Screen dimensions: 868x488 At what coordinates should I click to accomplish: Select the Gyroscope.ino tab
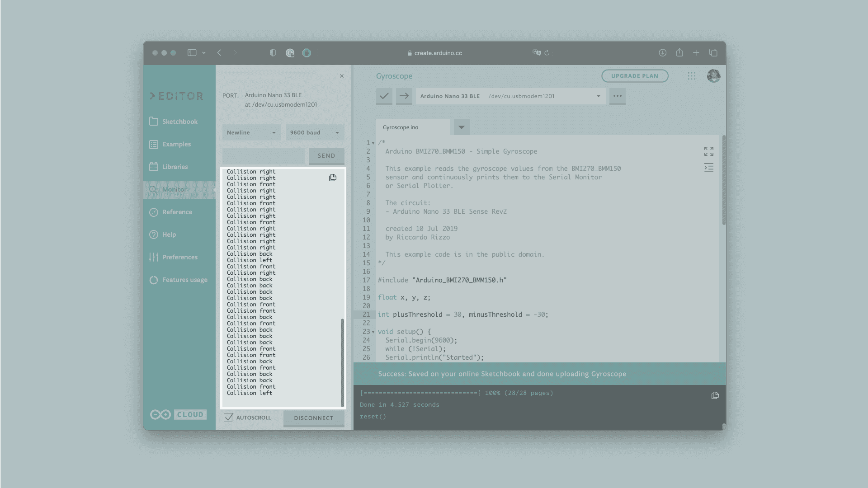tap(401, 127)
